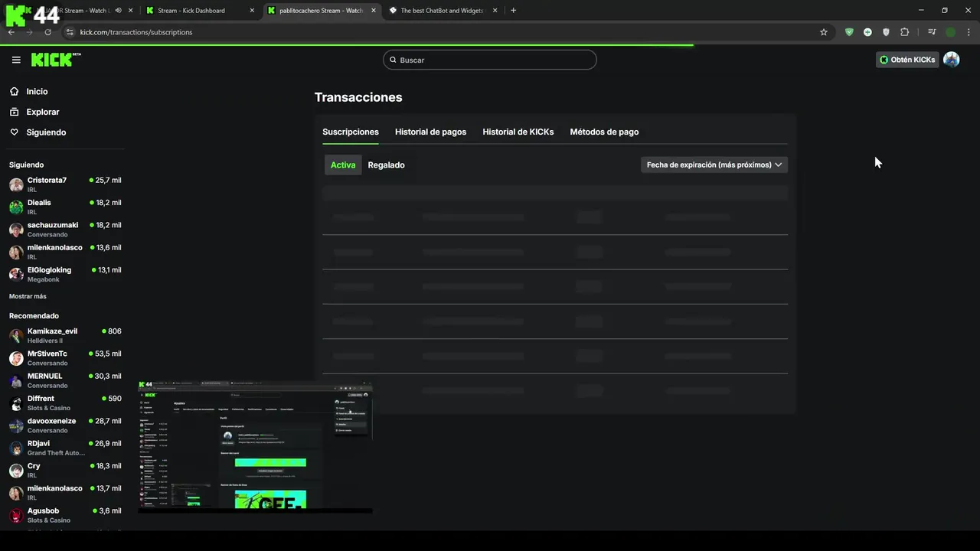Expand the Mostrar más list

pos(28,296)
